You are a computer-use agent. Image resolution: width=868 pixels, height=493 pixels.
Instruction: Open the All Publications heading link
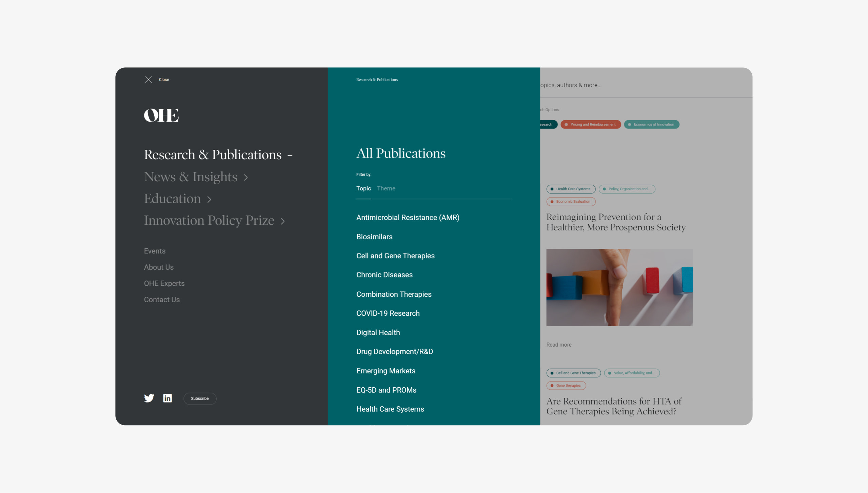401,153
